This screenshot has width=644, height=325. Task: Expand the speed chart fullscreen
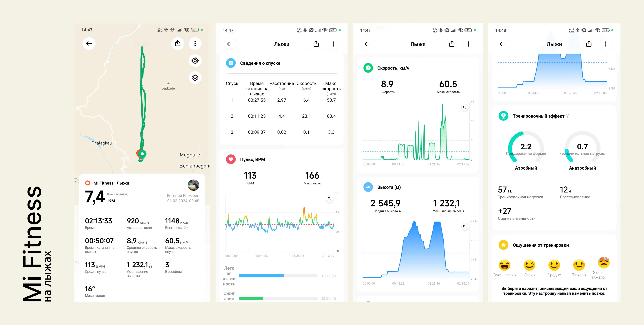point(464,108)
